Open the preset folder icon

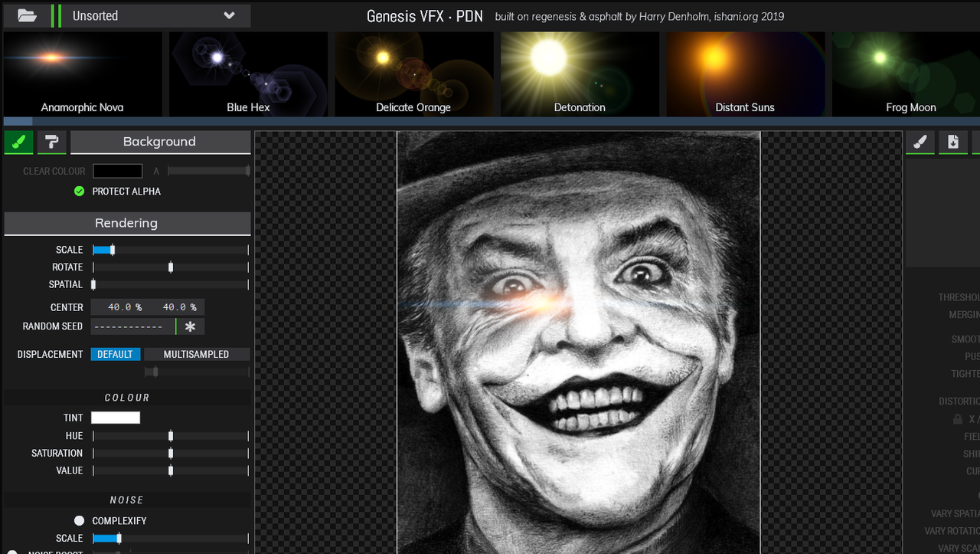[27, 15]
